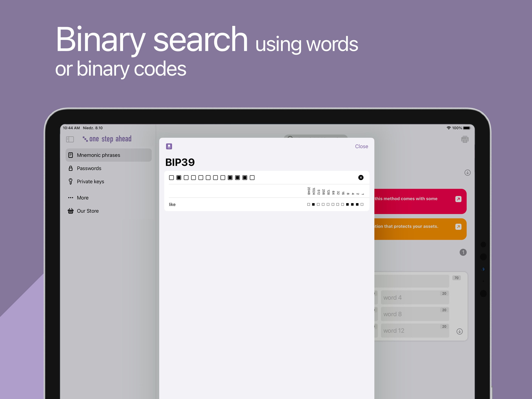Click the purple BIP39 dialog app icon
The height and width of the screenshot is (399, 532).
tap(169, 146)
